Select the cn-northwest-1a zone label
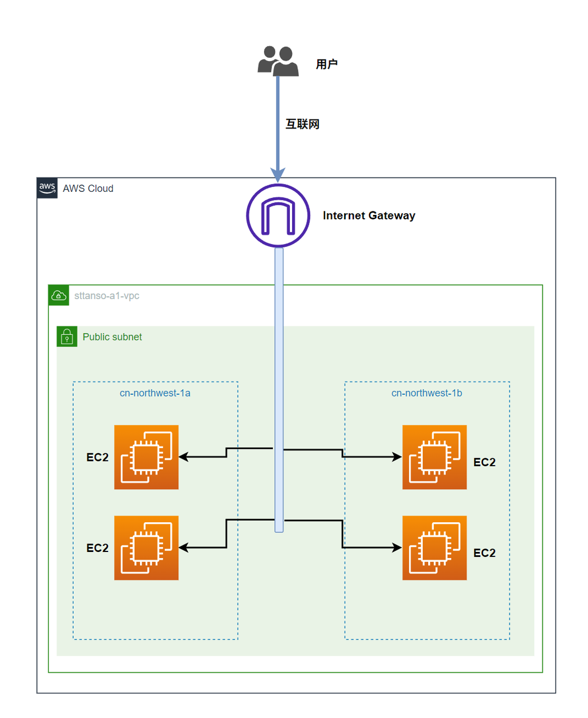 click(x=155, y=393)
